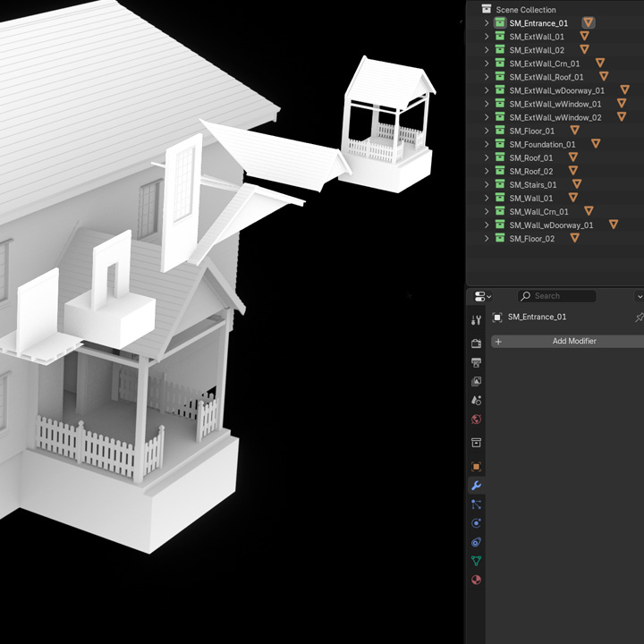Image resolution: width=644 pixels, height=644 pixels.
Task: Select the Scene Collection row
Action: (x=525, y=10)
